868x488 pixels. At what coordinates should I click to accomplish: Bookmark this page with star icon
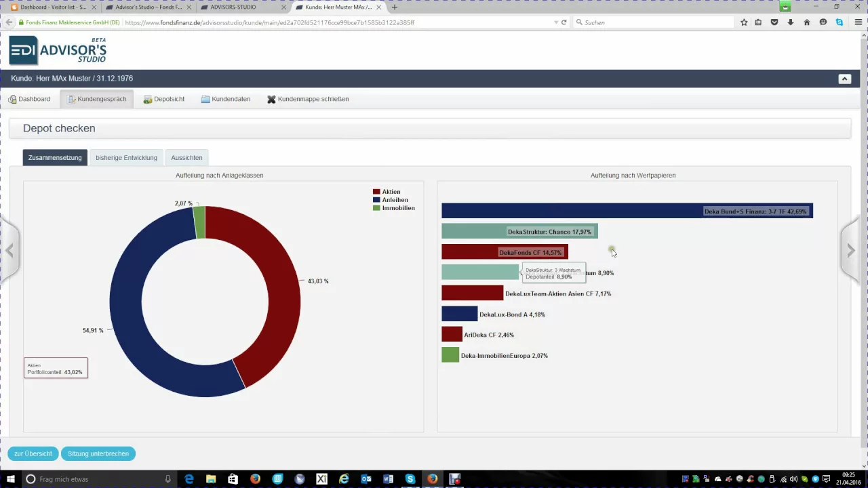pyautogui.click(x=744, y=22)
